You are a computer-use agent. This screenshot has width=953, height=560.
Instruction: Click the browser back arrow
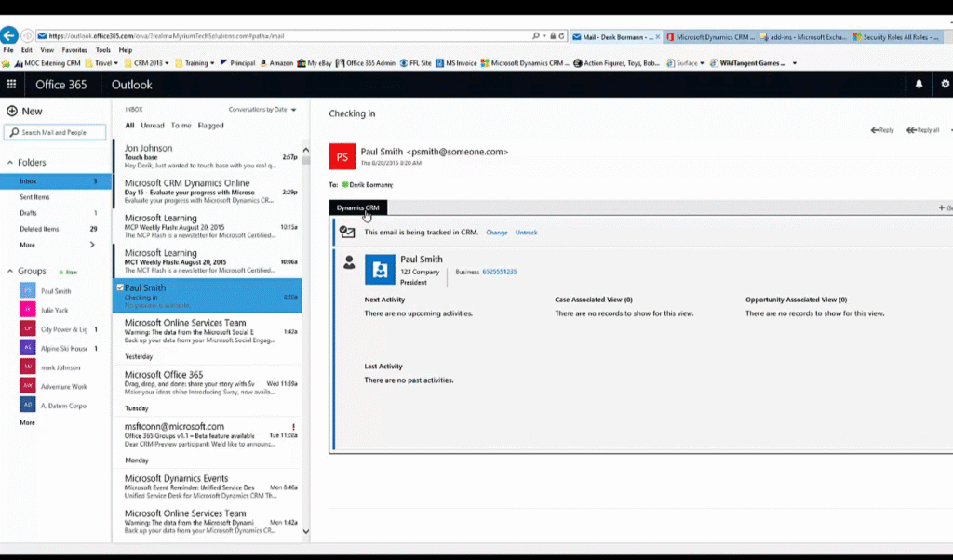coord(9,35)
